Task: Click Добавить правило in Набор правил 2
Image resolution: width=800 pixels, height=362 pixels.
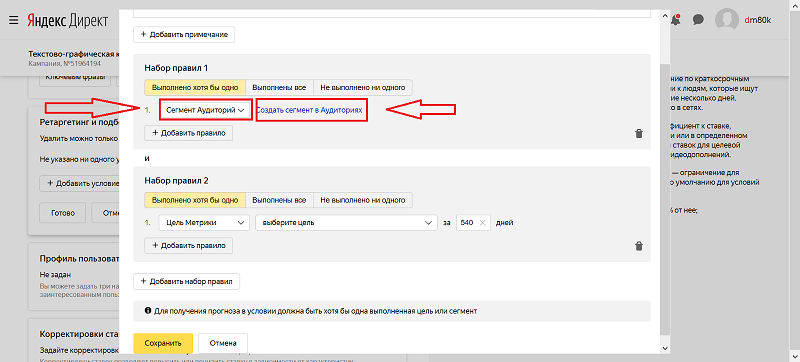Action: [189, 246]
